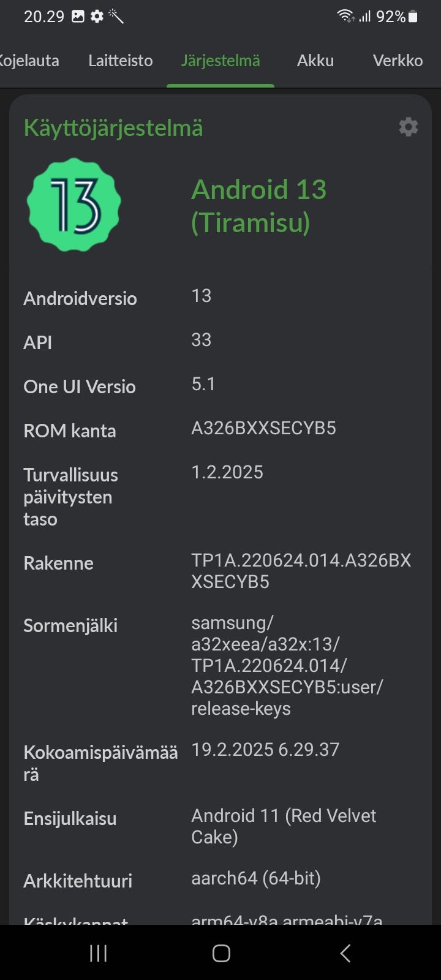Tap the Wi-Fi status bar icon
This screenshot has height=980, width=441.
345,17
